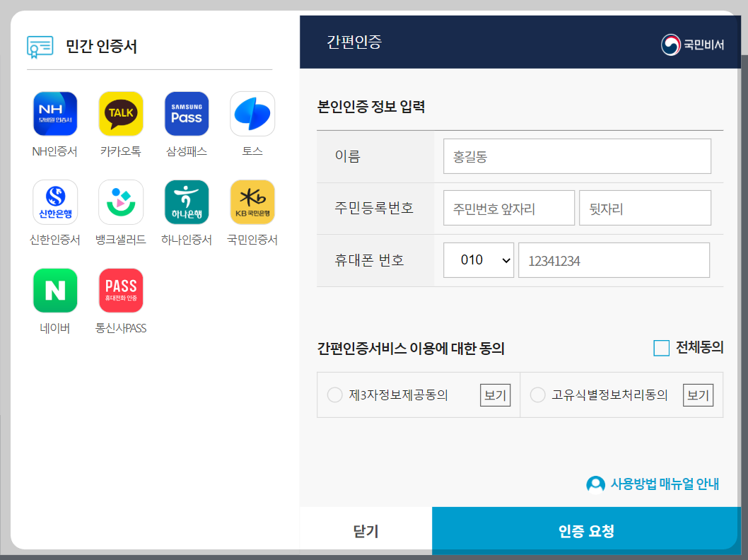
Task: Click the 국민비서 logo
Action: (x=692, y=45)
